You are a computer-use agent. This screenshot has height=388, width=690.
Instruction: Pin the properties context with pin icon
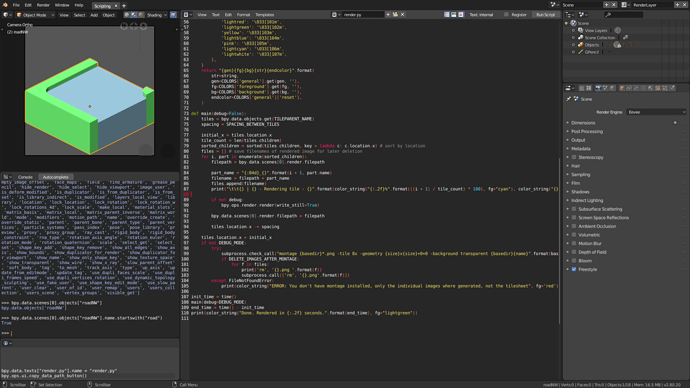(x=569, y=99)
